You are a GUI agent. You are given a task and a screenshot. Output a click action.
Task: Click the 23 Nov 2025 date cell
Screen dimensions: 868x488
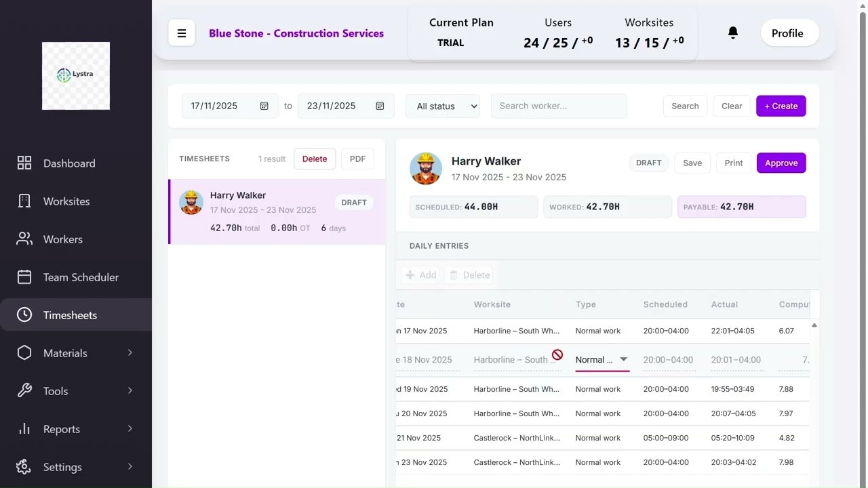(x=422, y=462)
